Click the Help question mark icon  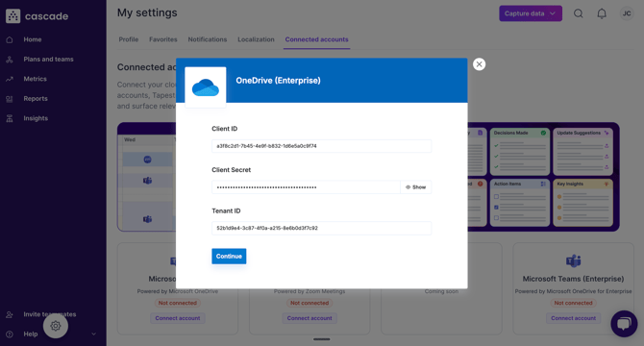pyautogui.click(x=10, y=334)
